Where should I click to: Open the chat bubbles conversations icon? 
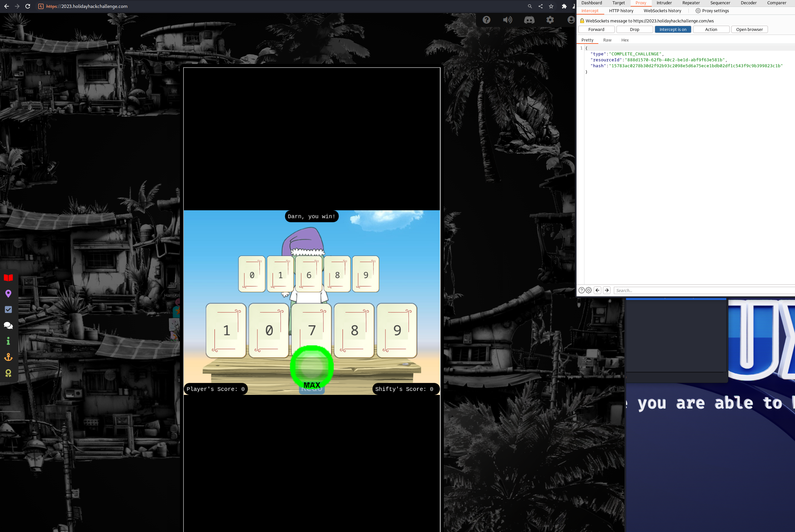pos(8,325)
